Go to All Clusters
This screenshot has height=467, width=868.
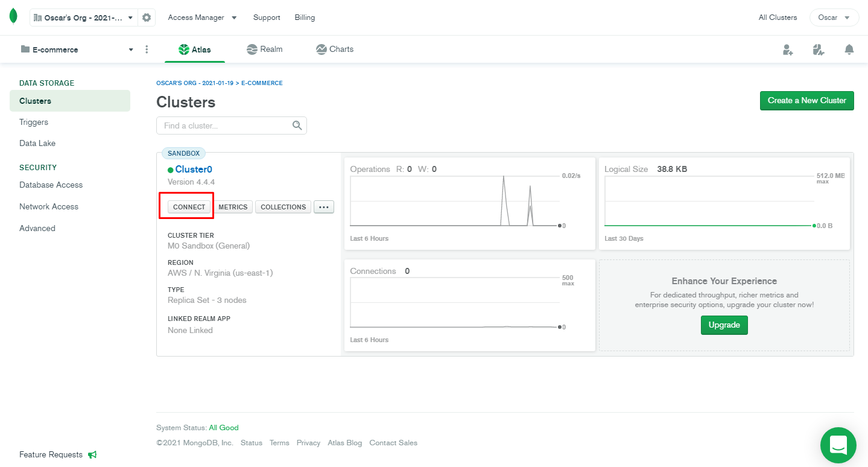[x=778, y=17]
